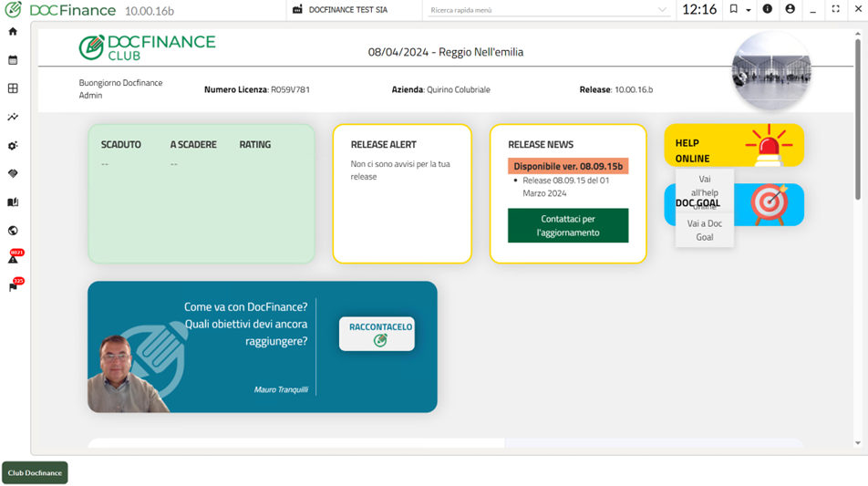Click the round building photo thumbnail
868x486 pixels.
771,70
